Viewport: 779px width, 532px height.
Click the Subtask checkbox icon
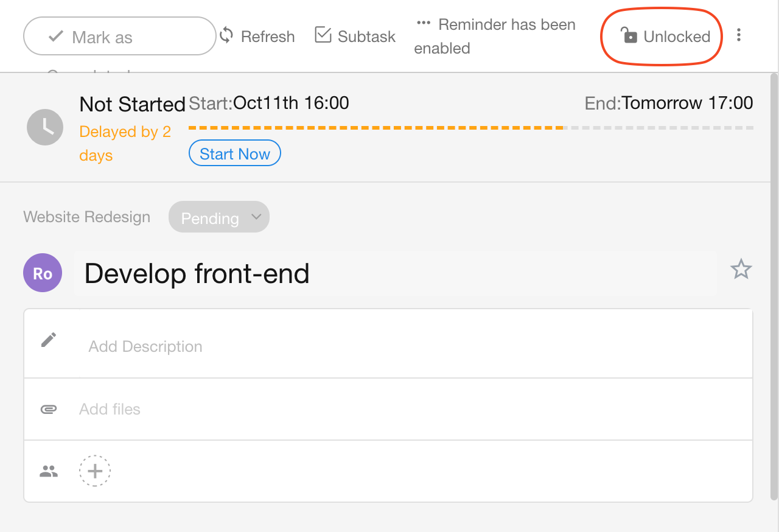coord(323,35)
